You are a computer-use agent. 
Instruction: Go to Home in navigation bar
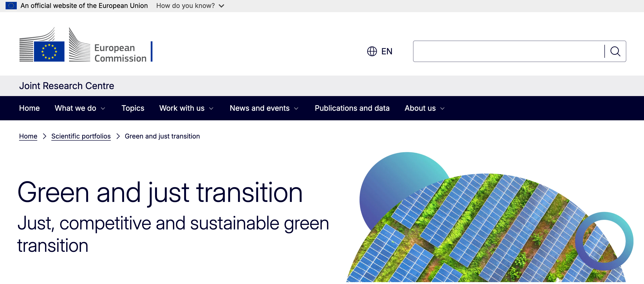[29, 108]
